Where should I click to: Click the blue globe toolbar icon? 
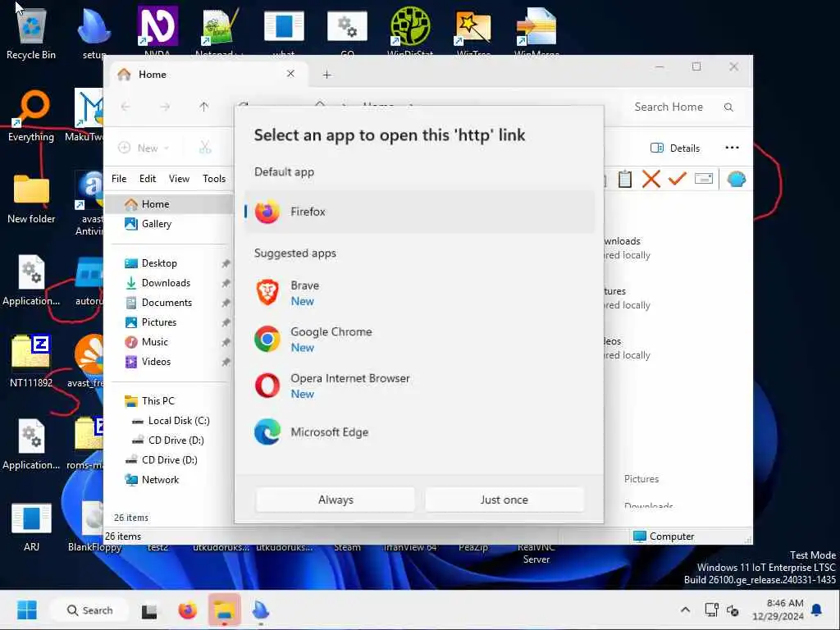[737, 179]
